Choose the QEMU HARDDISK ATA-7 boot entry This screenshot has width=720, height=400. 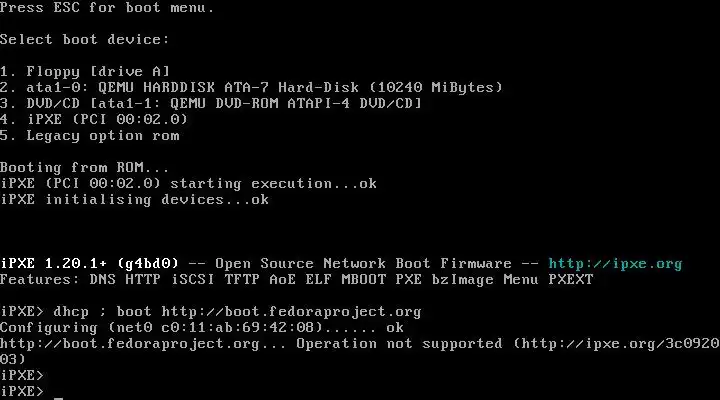(251, 88)
